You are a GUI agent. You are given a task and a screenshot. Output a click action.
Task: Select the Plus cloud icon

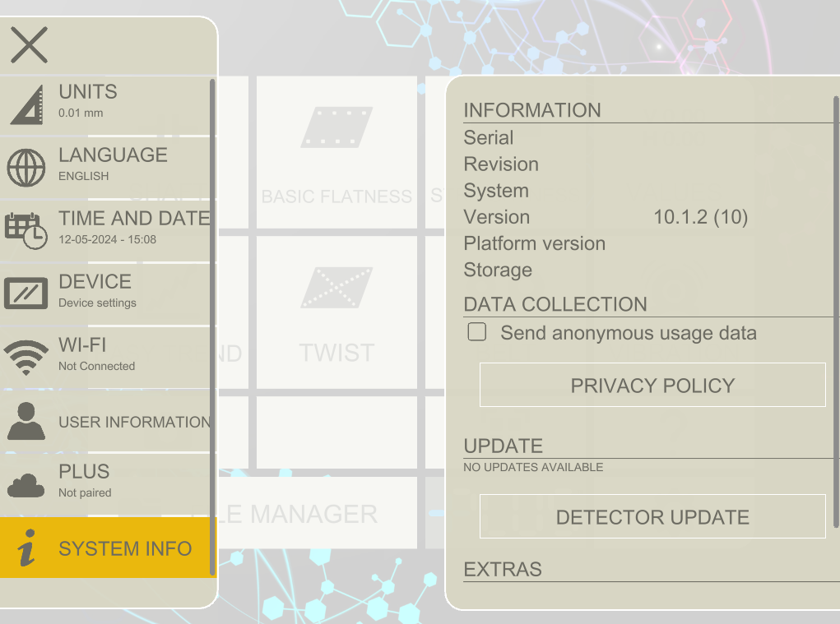coord(26,483)
